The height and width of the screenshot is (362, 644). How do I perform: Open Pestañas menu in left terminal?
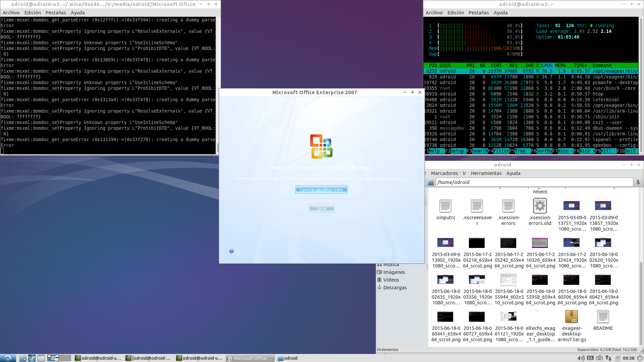[56, 13]
